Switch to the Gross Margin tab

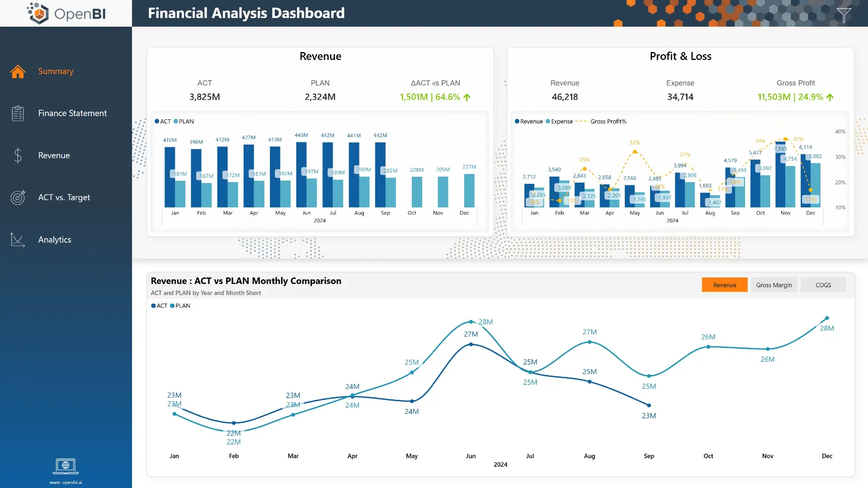point(774,285)
